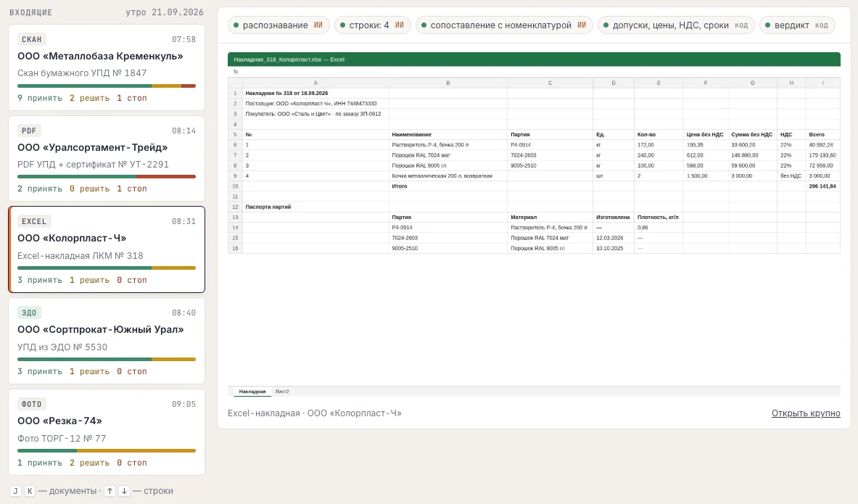Click progress bar on Металлобаза Кременкуль card
858x504 pixels.
[x=107, y=86]
